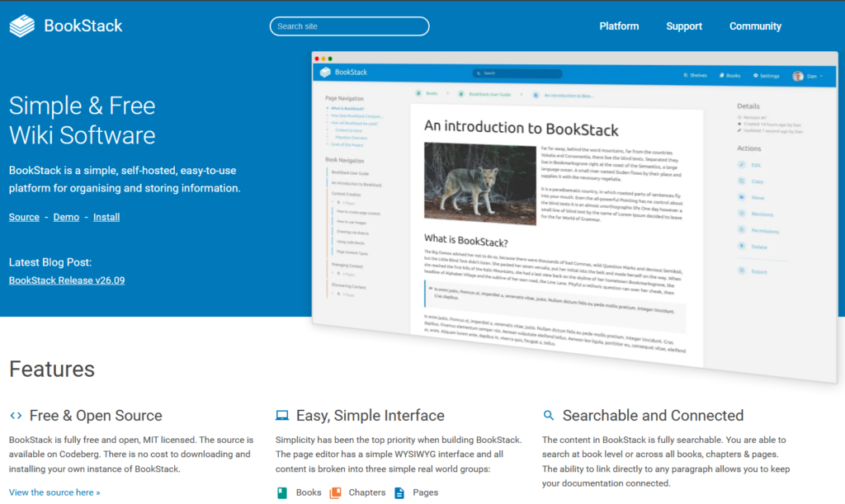Click the tagline starting 'BookStack is a simple, self-hosted'

click(x=125, y=179)
